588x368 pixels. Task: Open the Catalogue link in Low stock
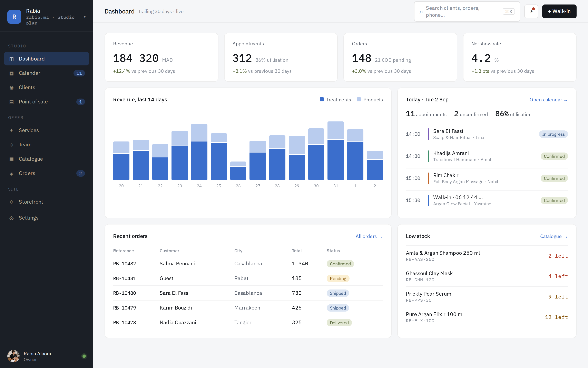[x=554, y=236]
